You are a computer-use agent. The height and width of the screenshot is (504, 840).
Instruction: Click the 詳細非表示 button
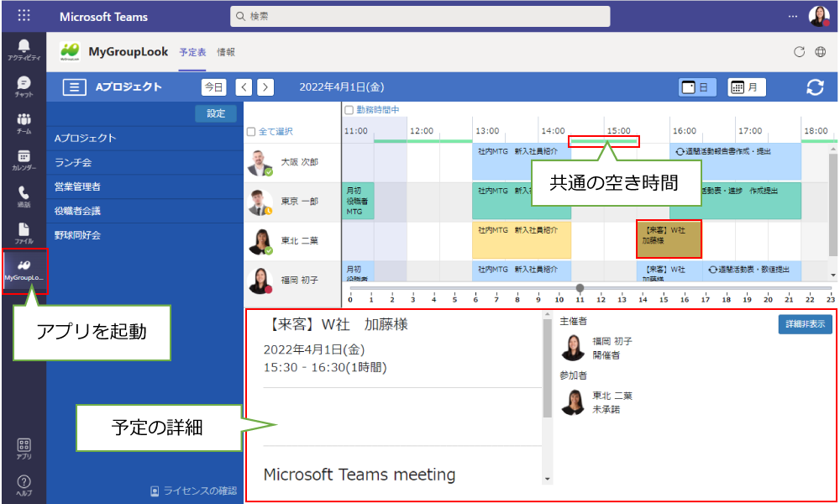[805, 324]
